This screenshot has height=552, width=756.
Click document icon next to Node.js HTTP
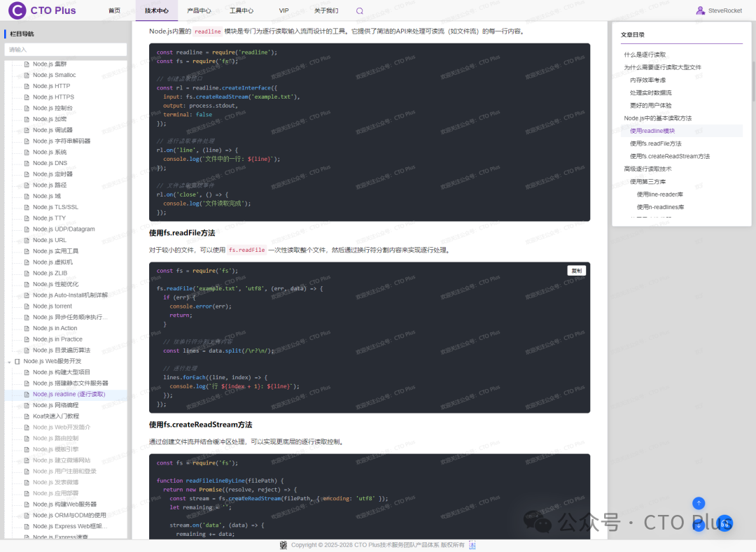(x=27, y=86)
